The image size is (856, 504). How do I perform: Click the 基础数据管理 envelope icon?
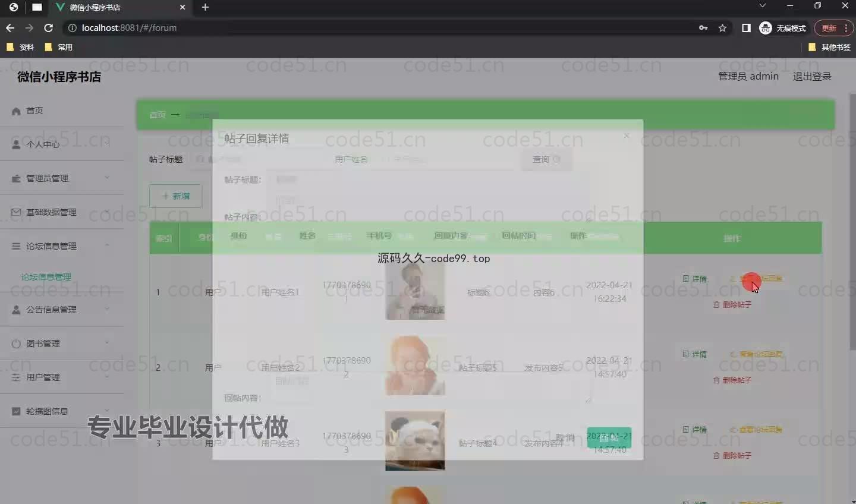[x=16, y=212]
